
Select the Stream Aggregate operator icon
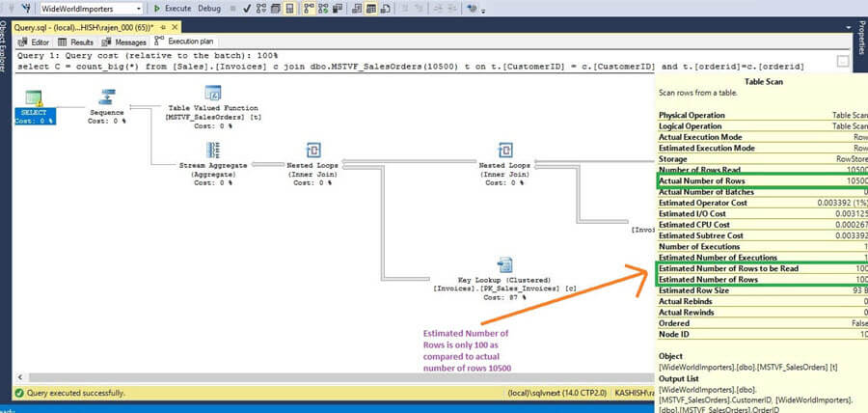[213, 150]
